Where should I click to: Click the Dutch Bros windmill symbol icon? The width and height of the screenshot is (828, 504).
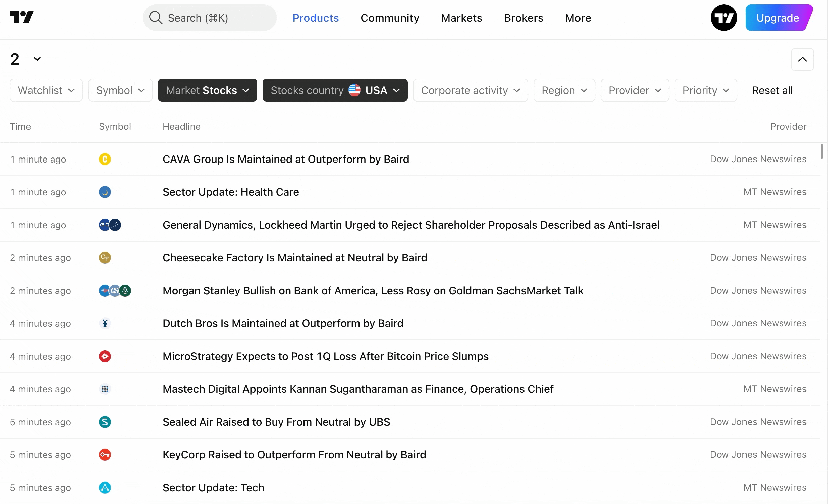click(x=105, y=323)
